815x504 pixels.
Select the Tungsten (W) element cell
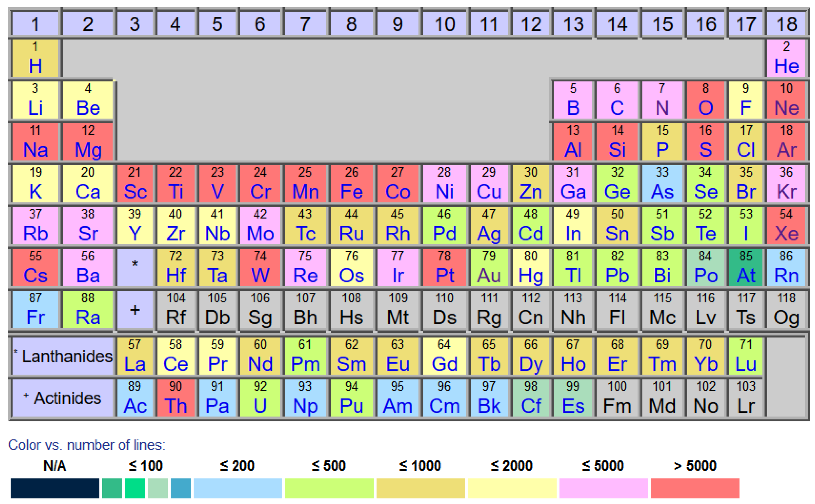click(260, 268)
